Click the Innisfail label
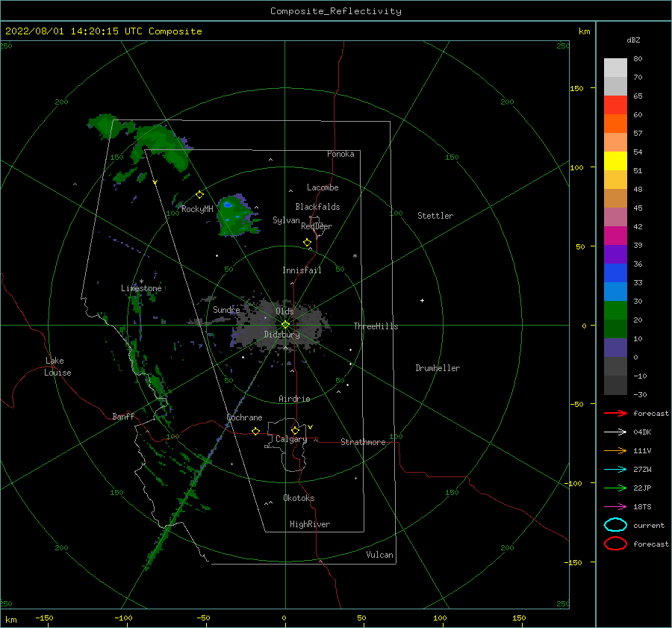 (302, 270)
